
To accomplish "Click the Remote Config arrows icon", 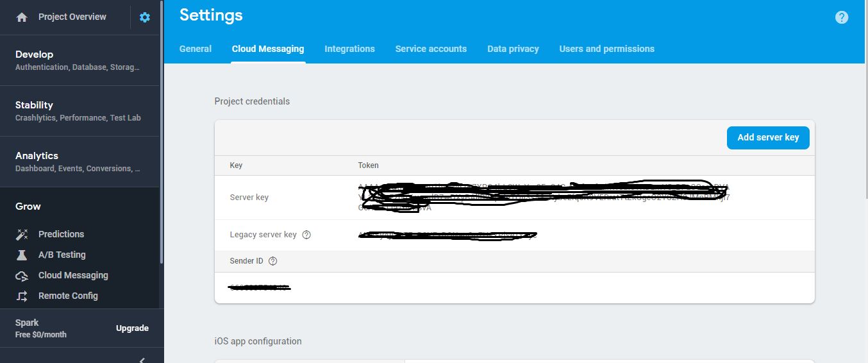I will [x=22, y=296].
